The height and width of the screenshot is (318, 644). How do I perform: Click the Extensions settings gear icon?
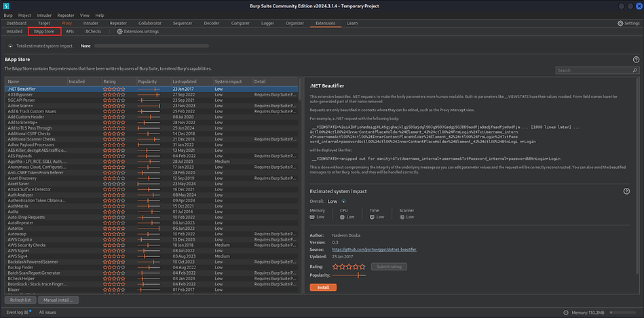pos(120,32)
